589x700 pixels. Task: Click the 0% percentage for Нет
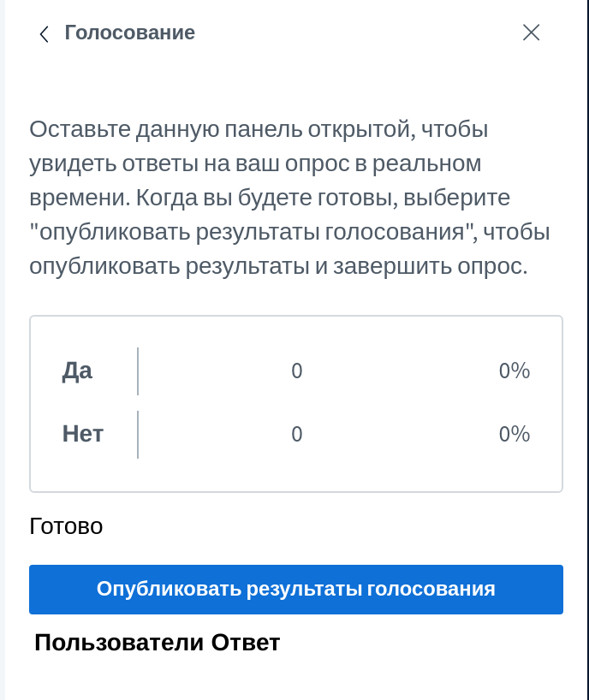coord(515,434)
